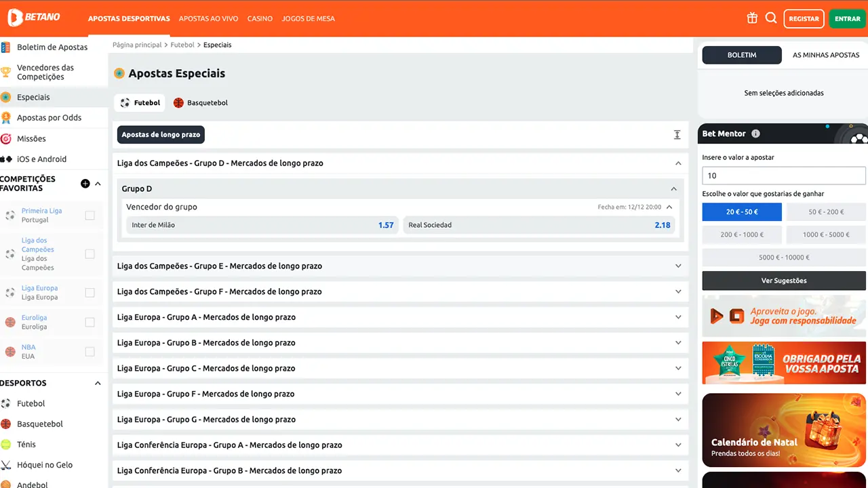Screen dimensions: 868x488
Task: Click the Apostas Especiais heading star icon
Action: point(119,73)
